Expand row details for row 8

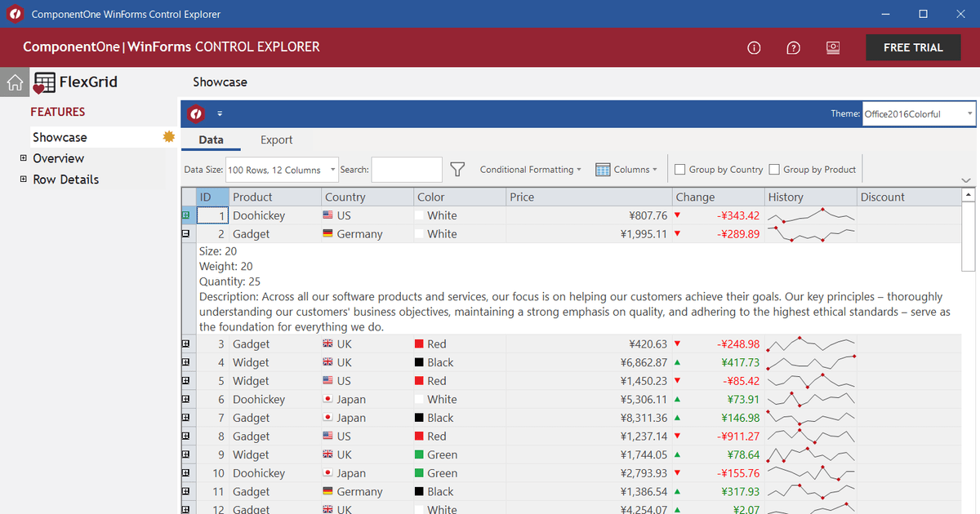coord(185,436)
